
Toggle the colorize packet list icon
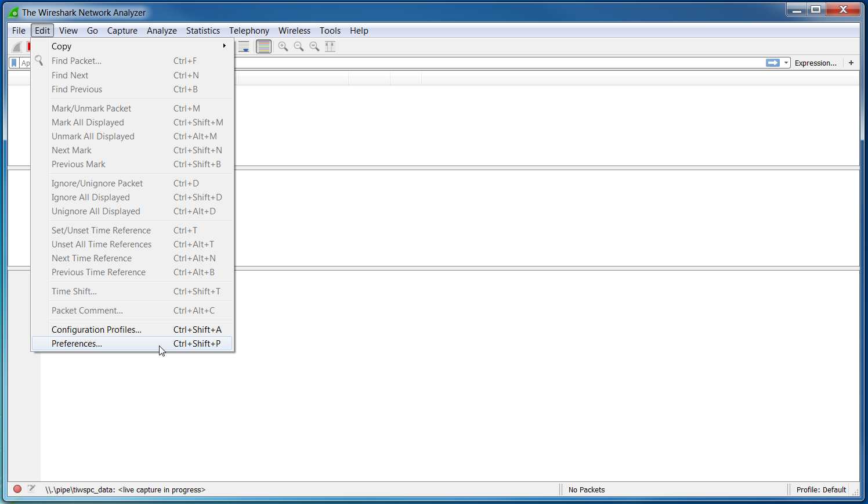coord(264,46)
